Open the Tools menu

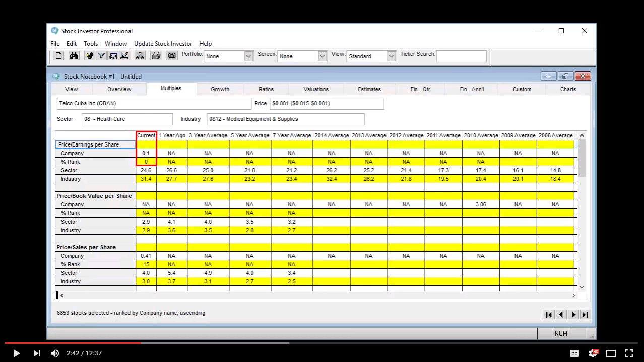point(91,44)
